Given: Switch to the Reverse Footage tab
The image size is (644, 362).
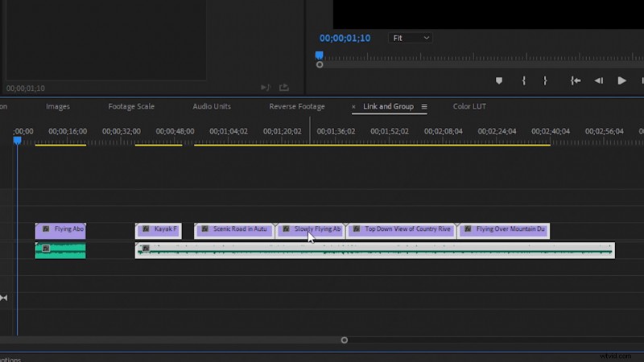Looking at the screenshot, I should pos(297,106).
